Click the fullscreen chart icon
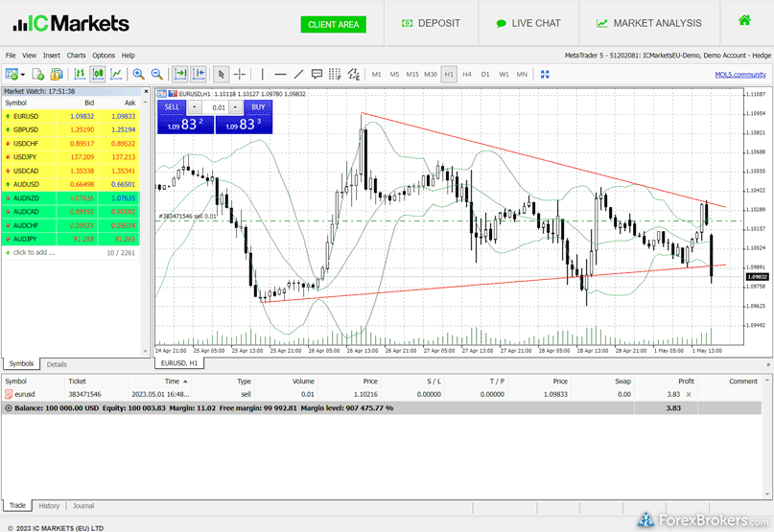The height and width of the screenshot is (532, 774). point(545,74)
